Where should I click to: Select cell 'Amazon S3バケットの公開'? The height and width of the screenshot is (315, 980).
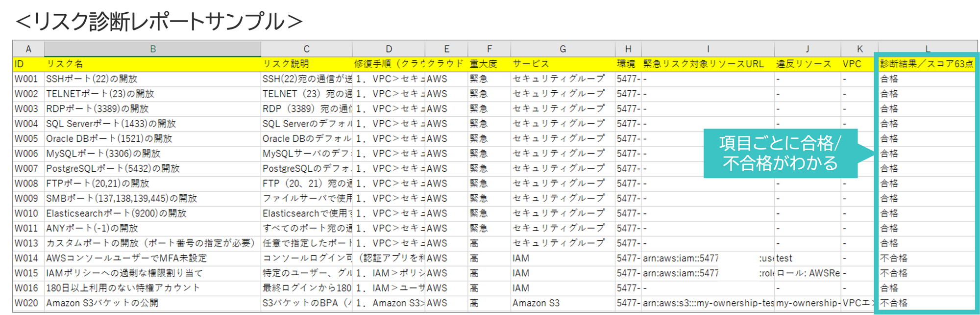coord(152,303)
